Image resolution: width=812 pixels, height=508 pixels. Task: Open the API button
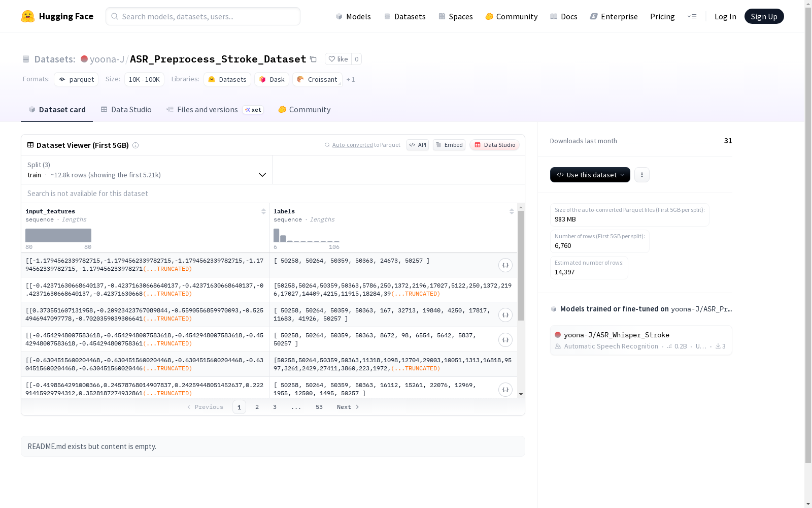tap(418, 145)
